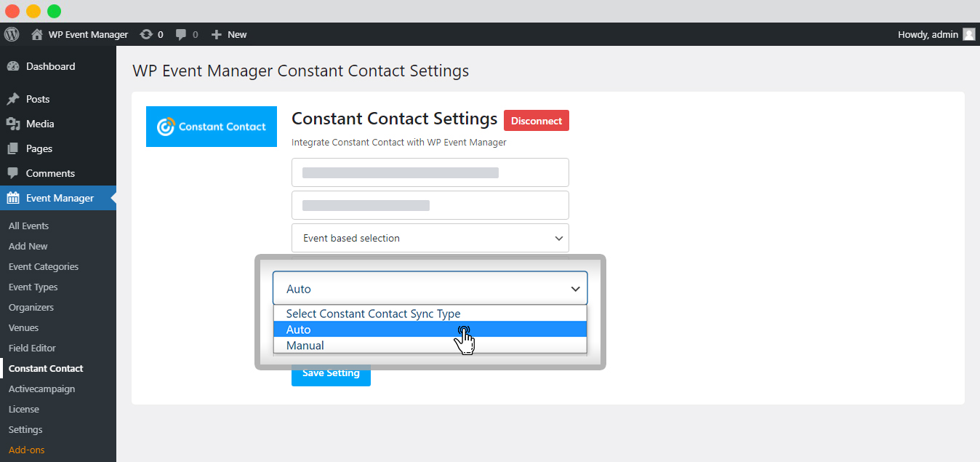Open the WordPress logo menu
980x462 pixels.
[x=12, y=34]
